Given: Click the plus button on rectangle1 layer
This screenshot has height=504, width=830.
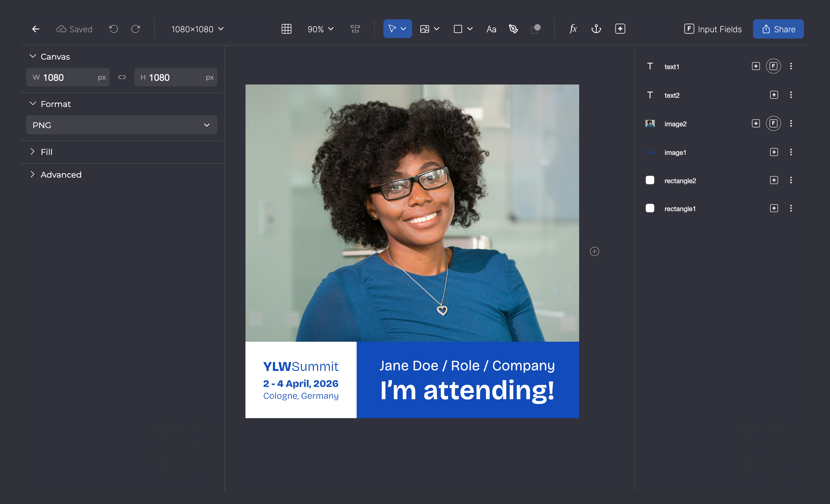Looking at the screenshot, I should pos(774,208).
